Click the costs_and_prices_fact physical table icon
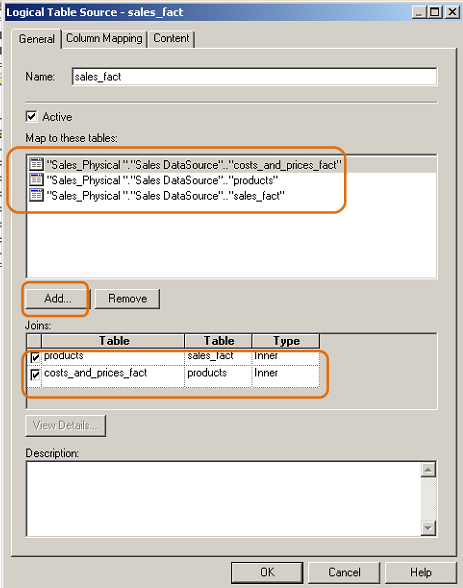463x588 pixels. coord(36,164)
